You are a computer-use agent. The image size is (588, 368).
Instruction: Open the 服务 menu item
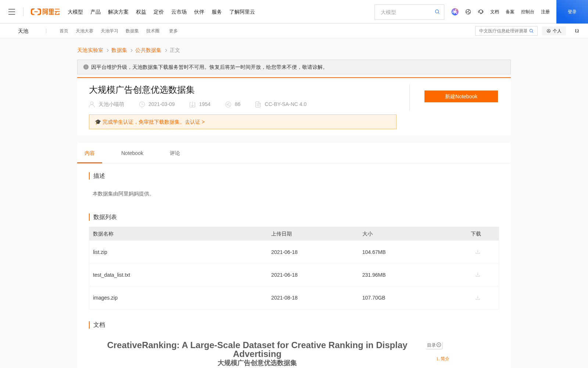point(217,12)
